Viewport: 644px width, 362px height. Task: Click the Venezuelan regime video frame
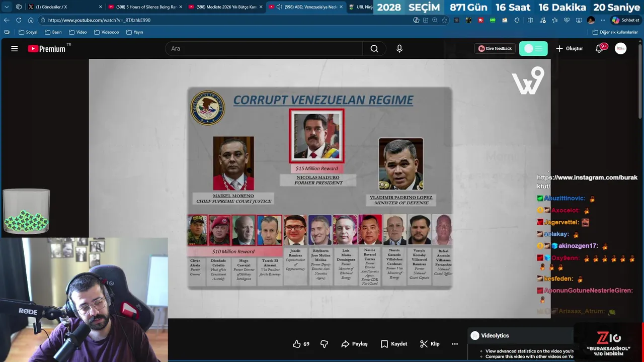coord(319,188)
